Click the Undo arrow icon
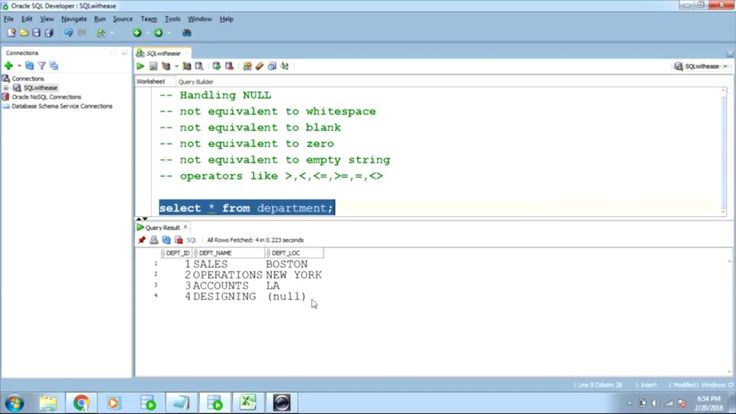Image resolution: width=736 pixels, height=414 pixels. [69, 33]
